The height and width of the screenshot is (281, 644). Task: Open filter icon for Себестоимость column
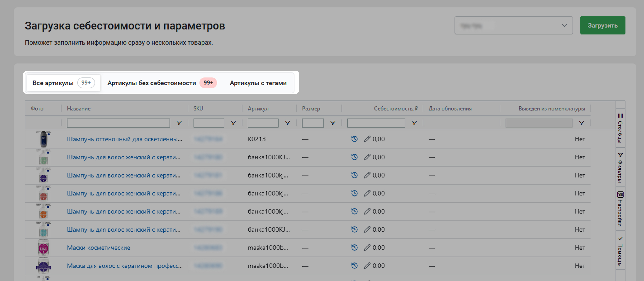click(x=414, y=123)
